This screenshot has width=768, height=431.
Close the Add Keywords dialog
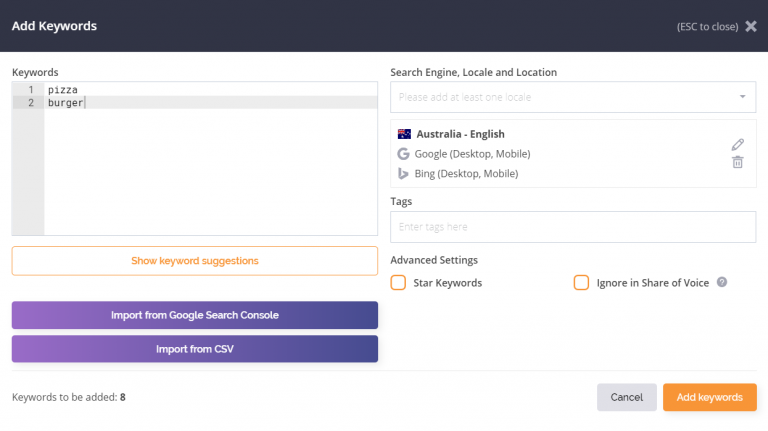coord(751,26)
